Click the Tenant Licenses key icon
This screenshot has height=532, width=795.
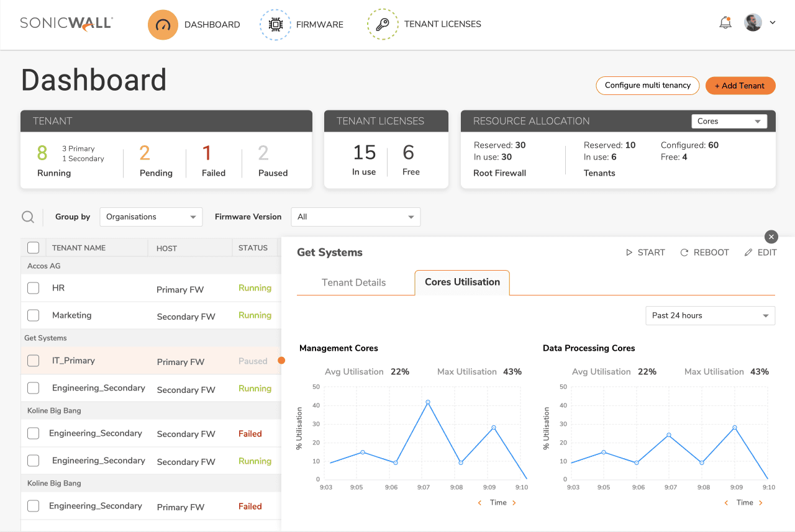click(383, 25)
